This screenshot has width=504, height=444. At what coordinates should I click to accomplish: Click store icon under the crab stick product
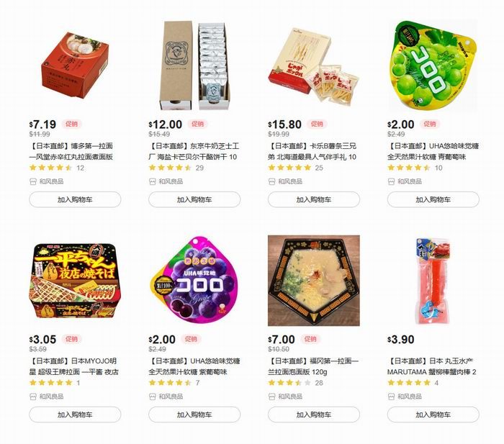pyautogui.click(x=391, y=397)
